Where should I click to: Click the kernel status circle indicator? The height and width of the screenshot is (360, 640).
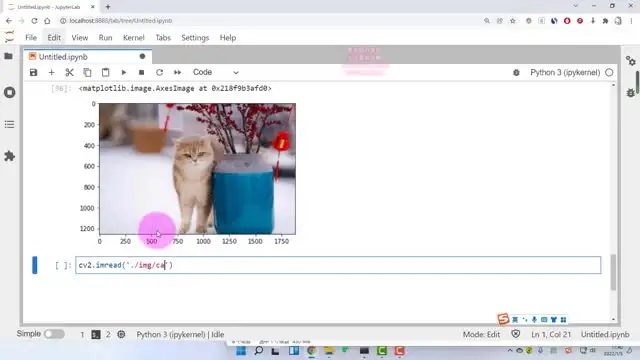609,73
